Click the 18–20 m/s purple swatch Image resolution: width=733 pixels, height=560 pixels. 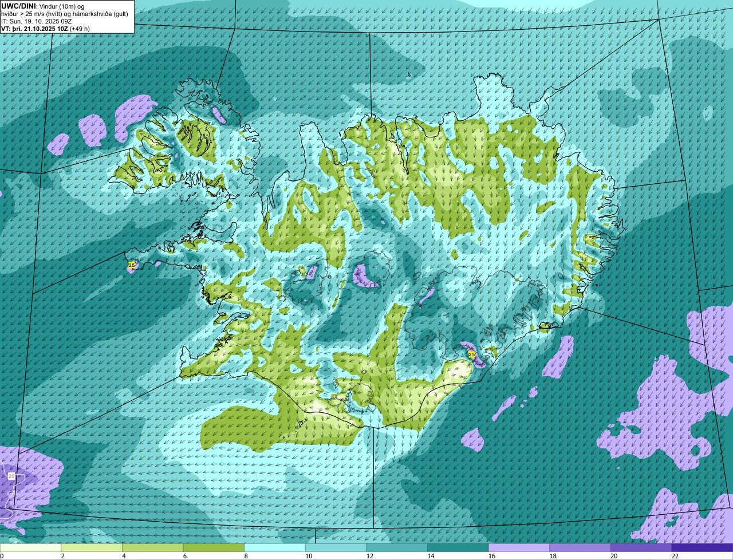pyautogui.click(x=580, y=547)
